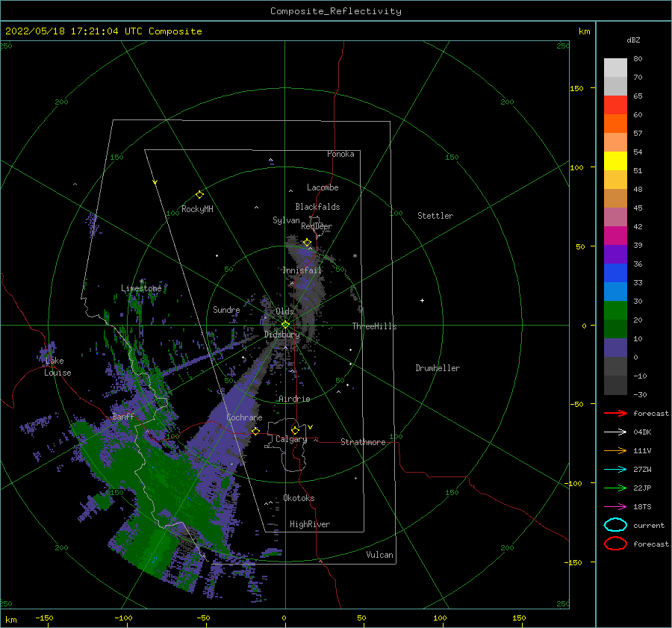Click the Stettler town label

435,216
